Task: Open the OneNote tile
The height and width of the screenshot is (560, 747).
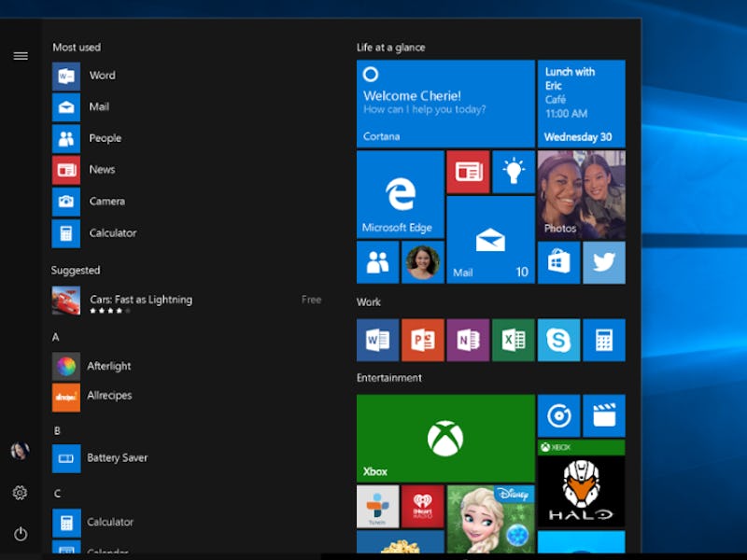Action: click(468, 340)
